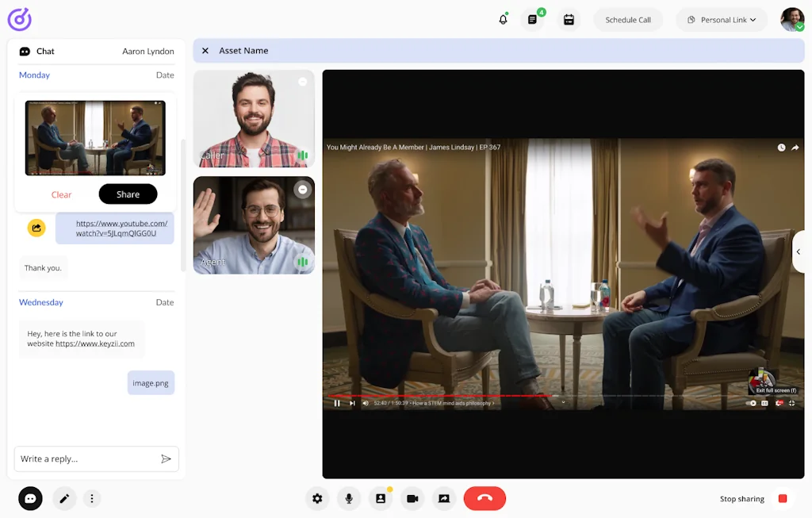
Task: Click the screen share icon in call bar
Action: [x=444, y=498]
